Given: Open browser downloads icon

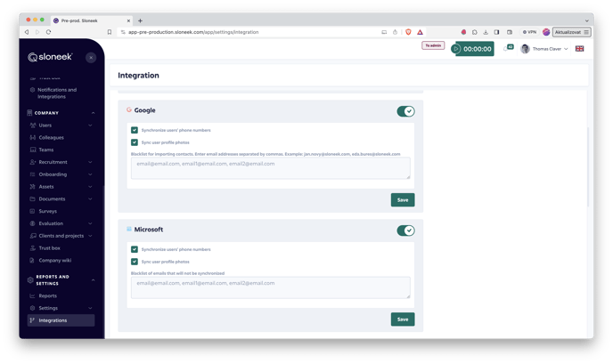Looking at the screenshot, I should 486,32.
